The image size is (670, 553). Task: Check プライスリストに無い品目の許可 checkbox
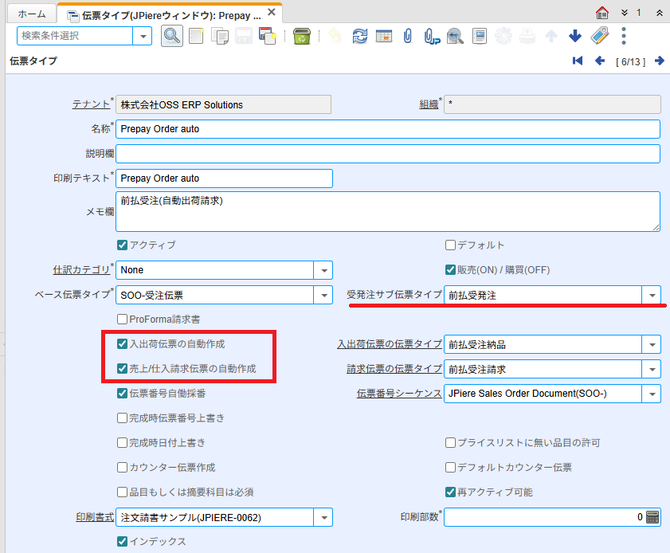tap(450, 442)
